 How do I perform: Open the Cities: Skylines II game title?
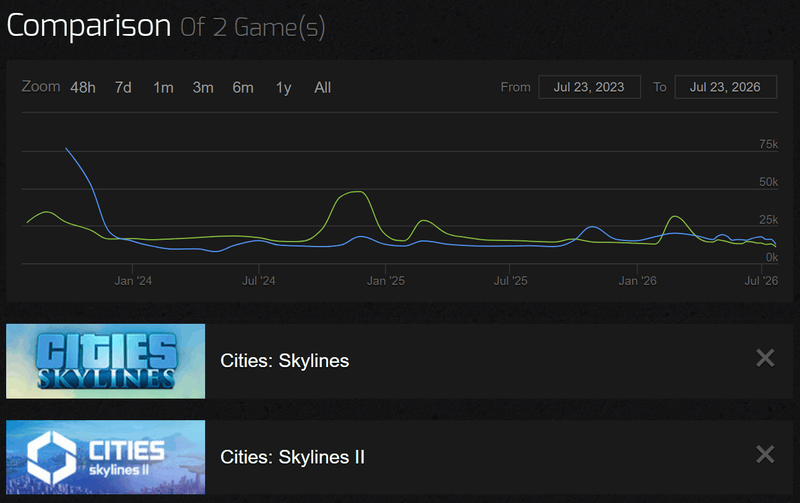tap(292, 457)
